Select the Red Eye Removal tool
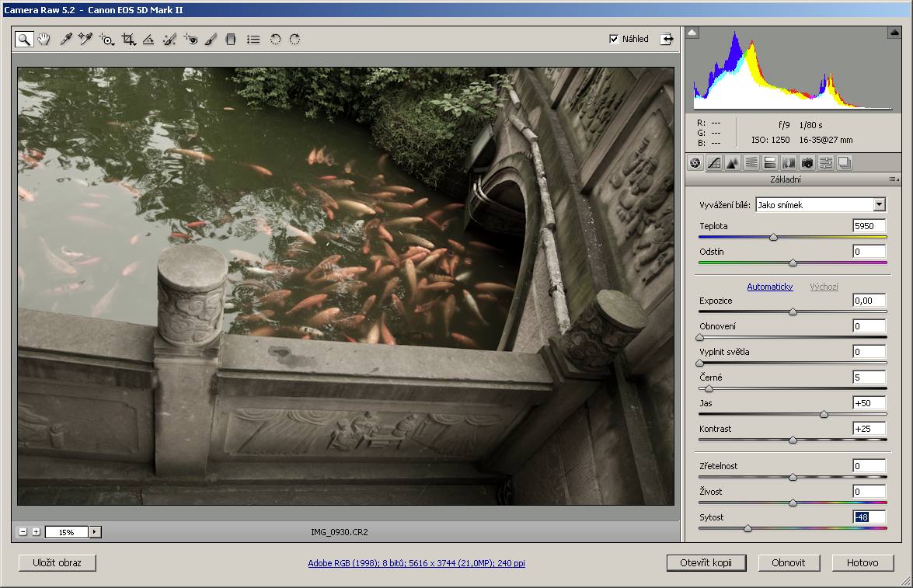 191,40
